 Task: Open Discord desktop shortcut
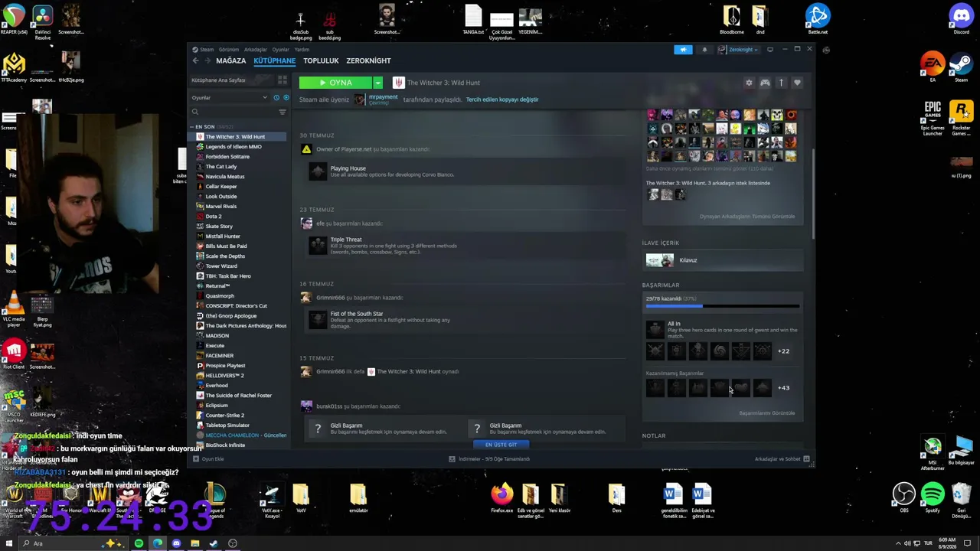pyautogui.click(x=961, y=19)
